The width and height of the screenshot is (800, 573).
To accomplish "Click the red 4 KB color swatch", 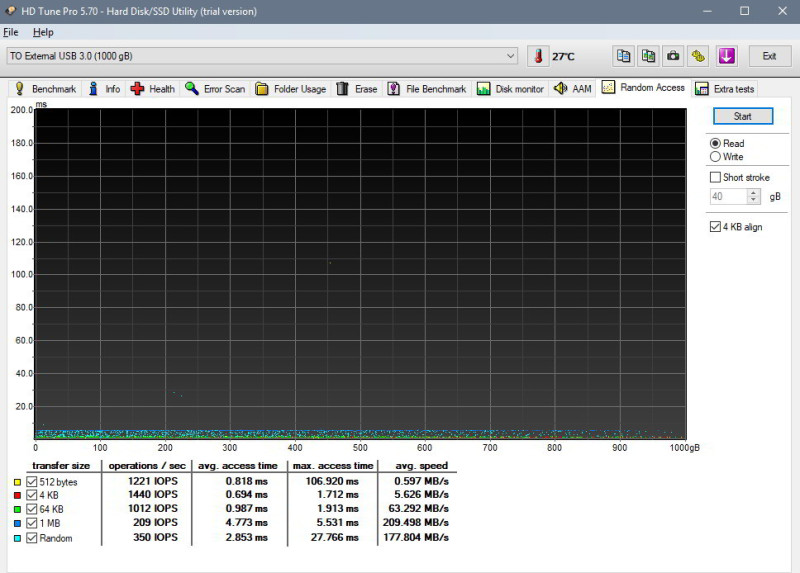I will [x=17, y=495].
